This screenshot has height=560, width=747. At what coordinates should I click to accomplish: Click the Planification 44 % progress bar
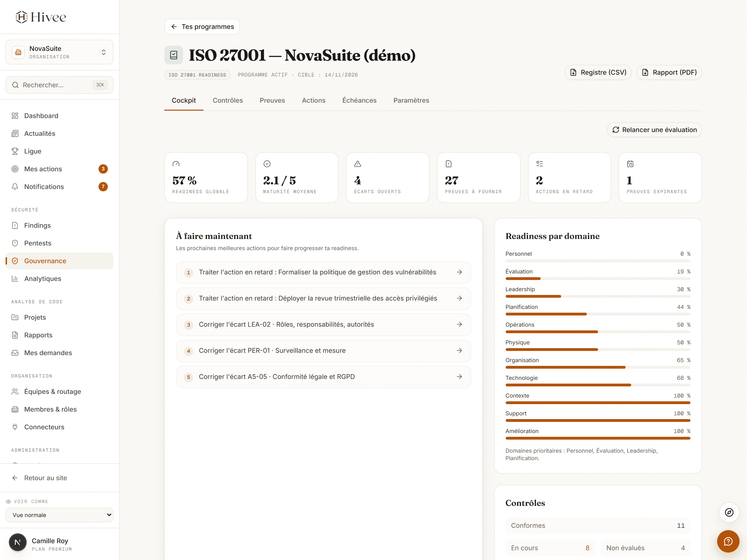coord(598,314)
